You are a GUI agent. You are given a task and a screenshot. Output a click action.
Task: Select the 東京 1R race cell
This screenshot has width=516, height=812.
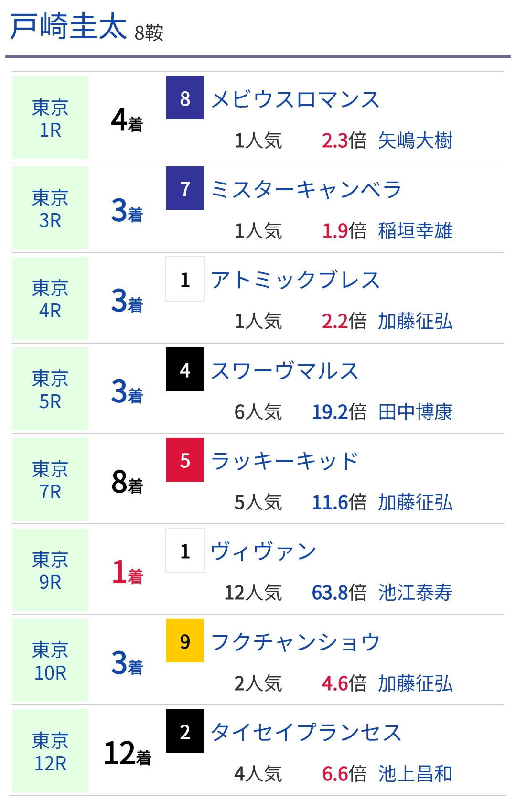click(x=50, y=118)
